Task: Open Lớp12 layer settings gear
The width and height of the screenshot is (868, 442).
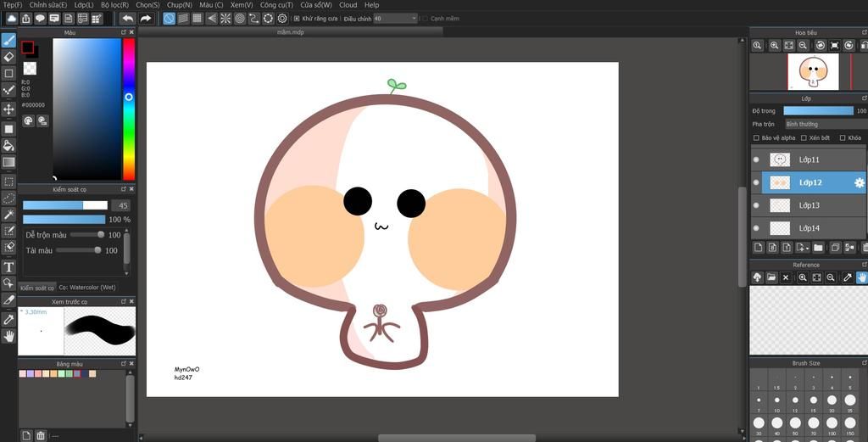Action: coord(860,182)
